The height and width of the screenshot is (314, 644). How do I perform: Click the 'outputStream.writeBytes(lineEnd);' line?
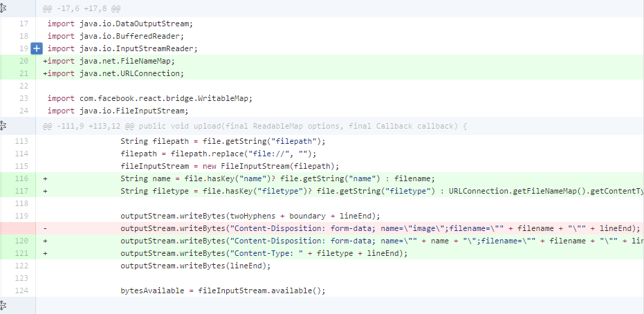point(196,266)
